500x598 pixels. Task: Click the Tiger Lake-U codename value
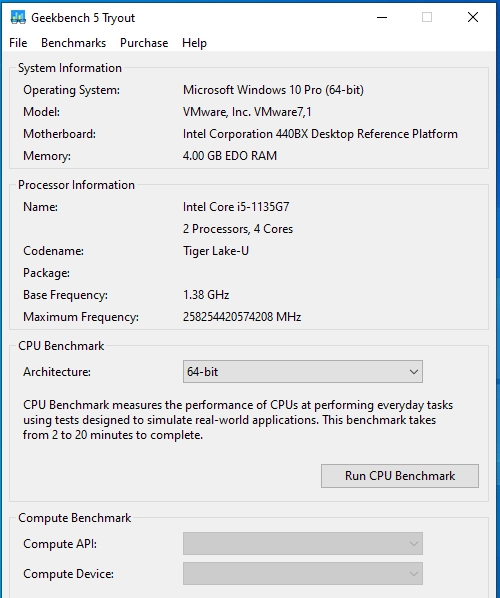tap(216, 251)
